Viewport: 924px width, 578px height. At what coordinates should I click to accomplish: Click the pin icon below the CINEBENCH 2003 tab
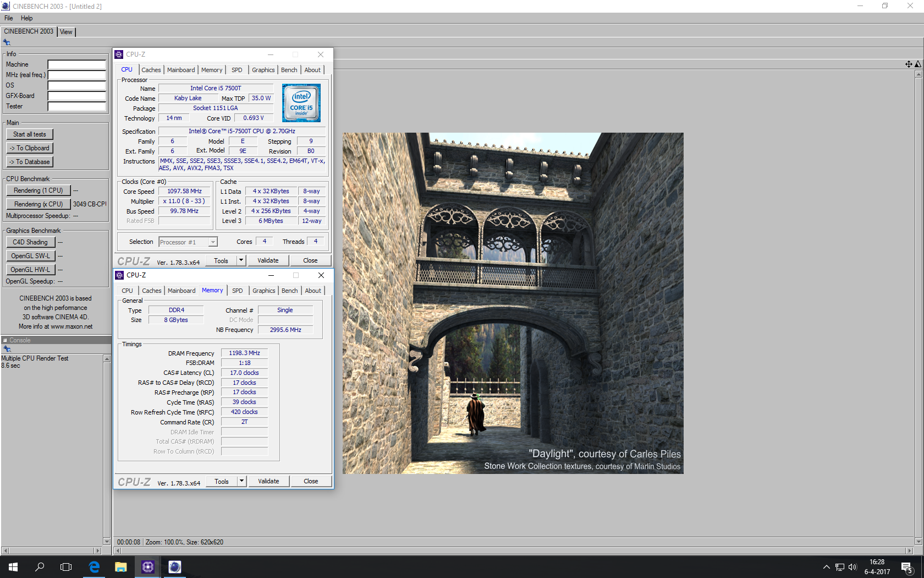click(x=7, y=42)
